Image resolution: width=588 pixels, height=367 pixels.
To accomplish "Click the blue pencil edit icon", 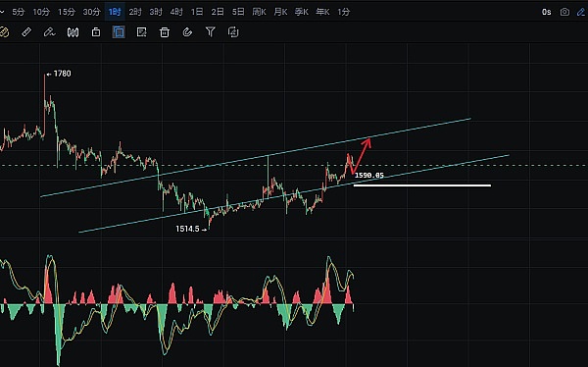I will (581, 12).
